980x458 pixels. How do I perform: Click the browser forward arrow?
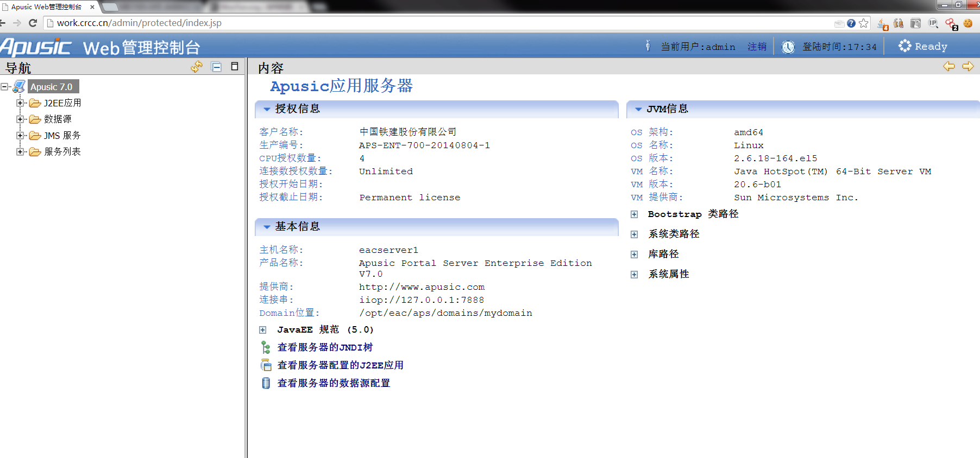pyautogui.click(x=17, y=23)
